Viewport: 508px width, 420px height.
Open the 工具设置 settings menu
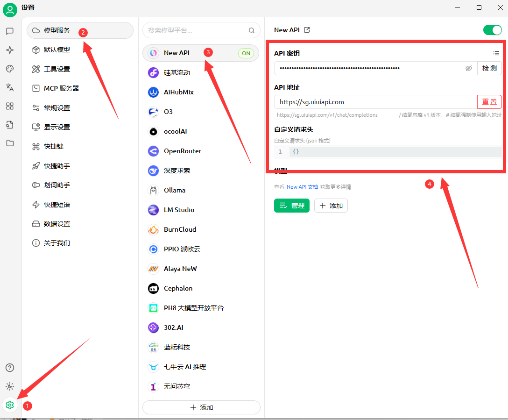pyautogui.click(x=80, y=69)
